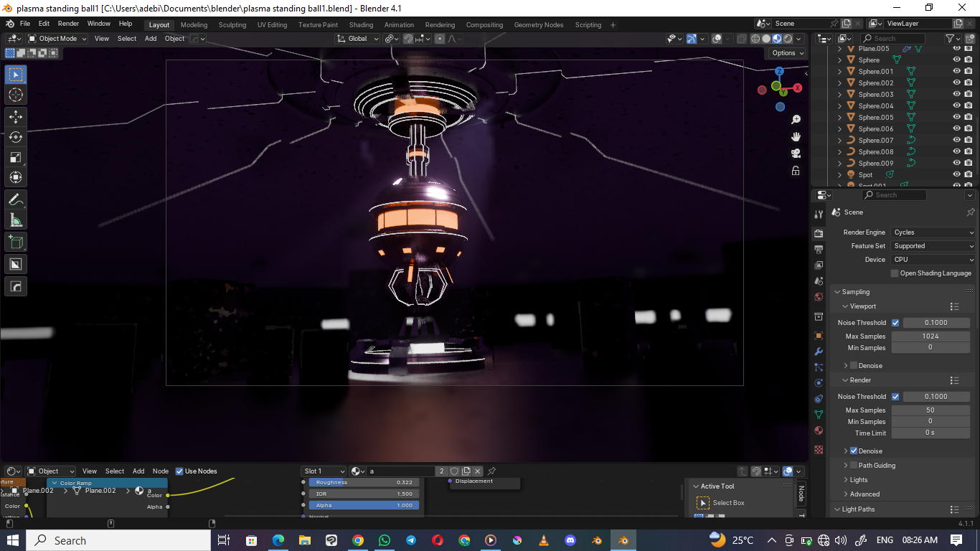Open the Tool properties tab icon
980x551 pixels.
pos(819,215)
